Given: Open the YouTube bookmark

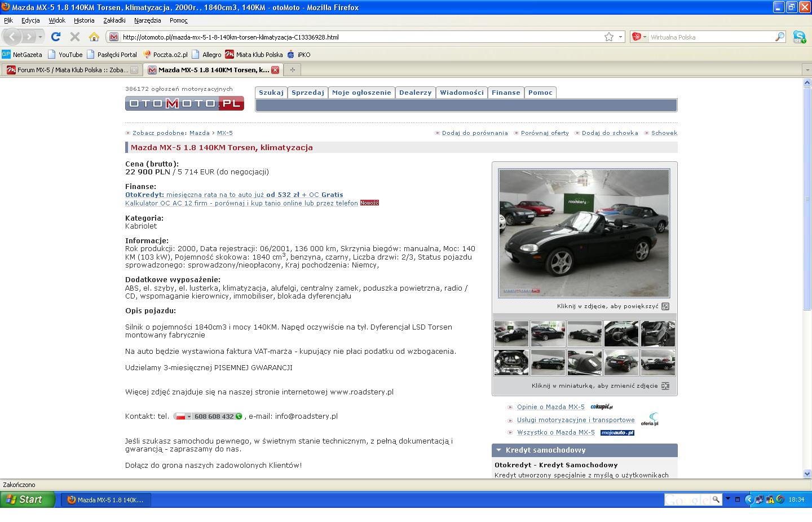Looking at the screenshot, I should point(65,55).
